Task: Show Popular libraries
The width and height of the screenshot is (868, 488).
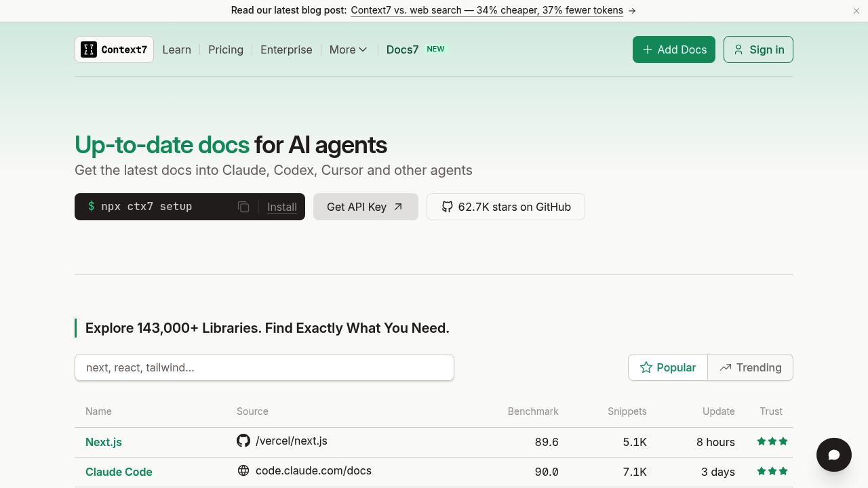Action: click(668, 367)
